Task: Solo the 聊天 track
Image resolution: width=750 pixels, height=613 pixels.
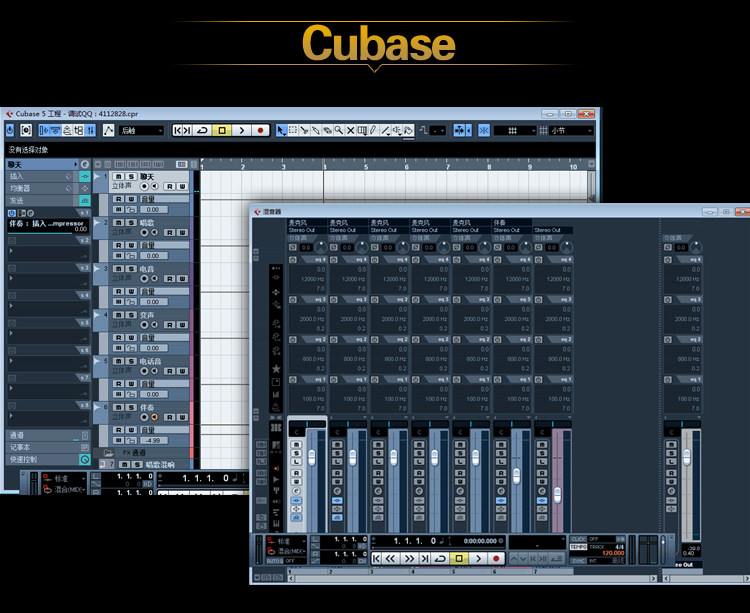Action: click(131, 176)
